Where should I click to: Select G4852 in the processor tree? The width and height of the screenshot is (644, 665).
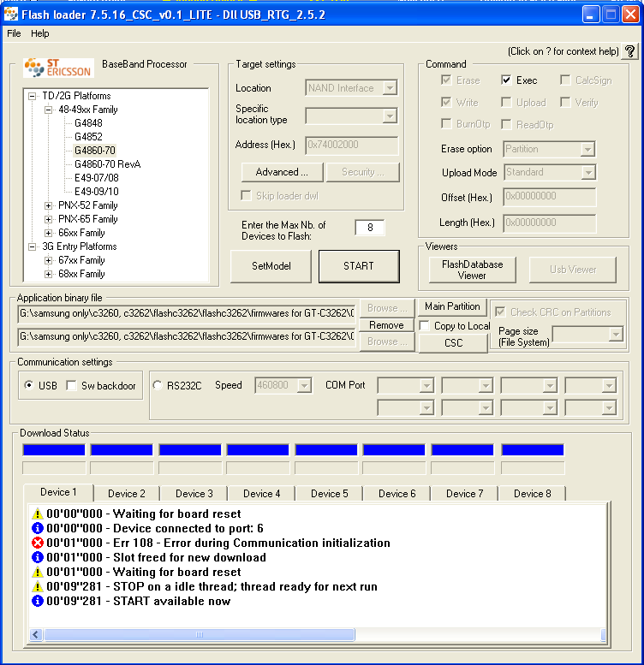pyautogui.click(x=88, y=137)
